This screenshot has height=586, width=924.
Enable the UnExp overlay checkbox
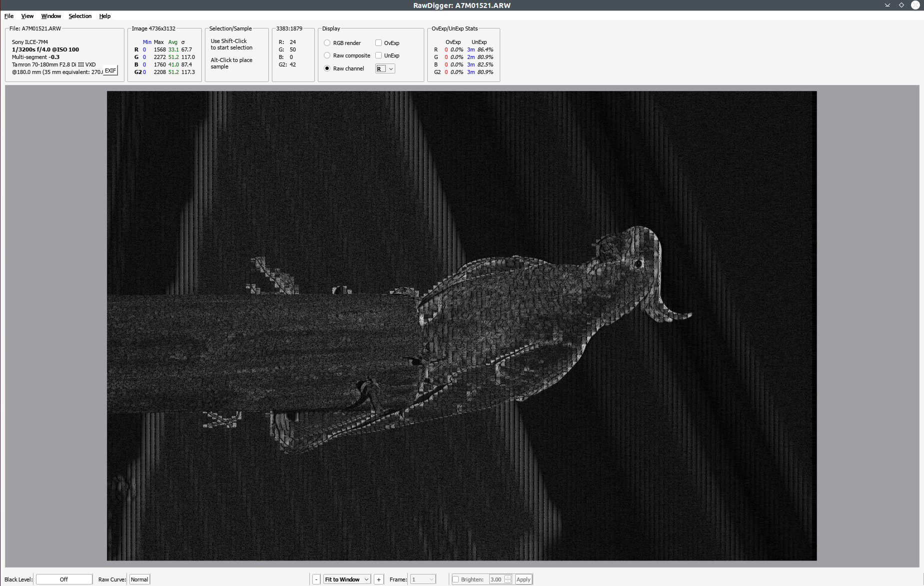pyautogui.click(x=379, y=55)
